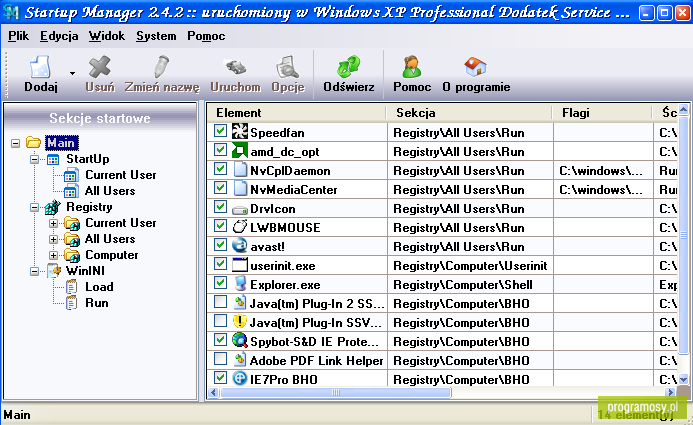Screen dimensions: 693x425
Task: Select All Users under StartUp
Action: point(110,191)
